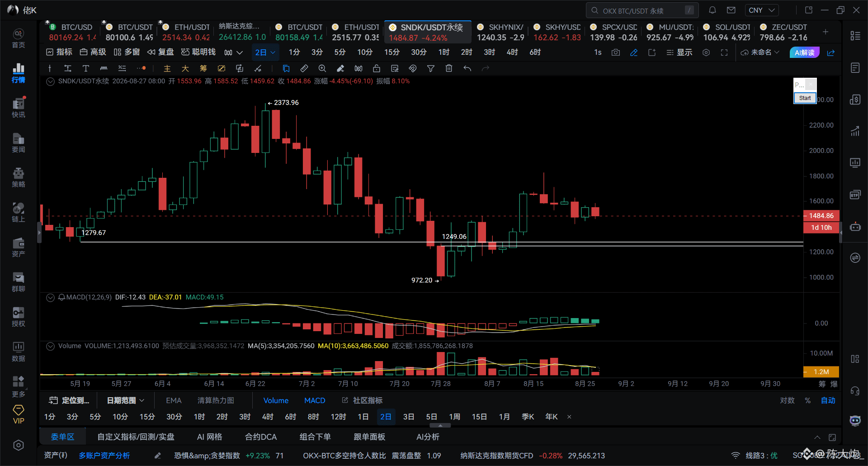This screenshot has height=466, width=868.
Task: Collapse the Volume pane toggle circle
Action: tap(51, 346)
